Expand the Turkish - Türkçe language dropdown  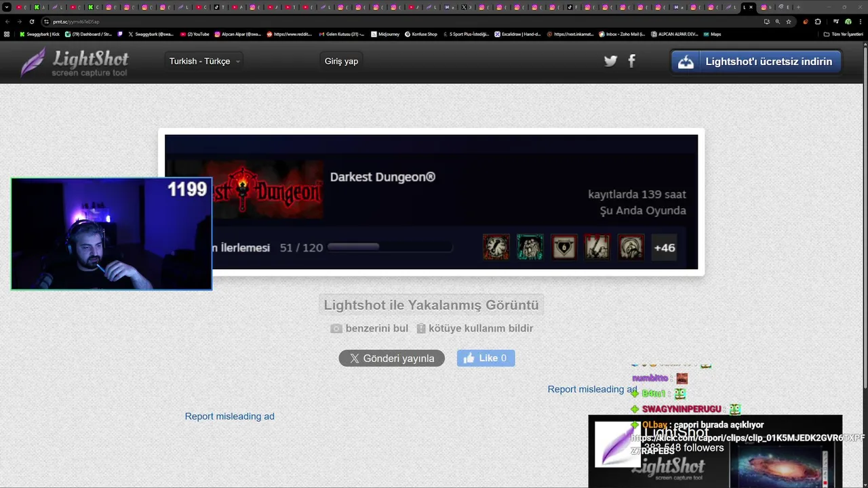[205, 61]
